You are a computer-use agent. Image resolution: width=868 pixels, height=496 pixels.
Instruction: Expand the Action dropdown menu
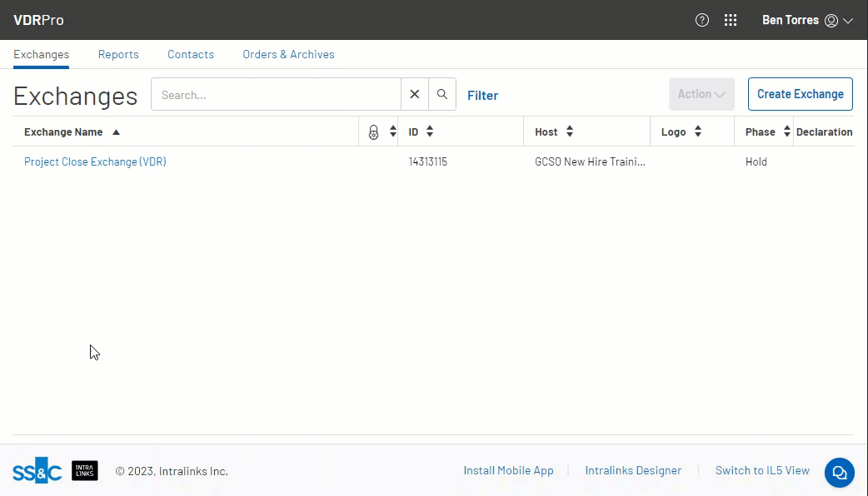tap(701, 94)
